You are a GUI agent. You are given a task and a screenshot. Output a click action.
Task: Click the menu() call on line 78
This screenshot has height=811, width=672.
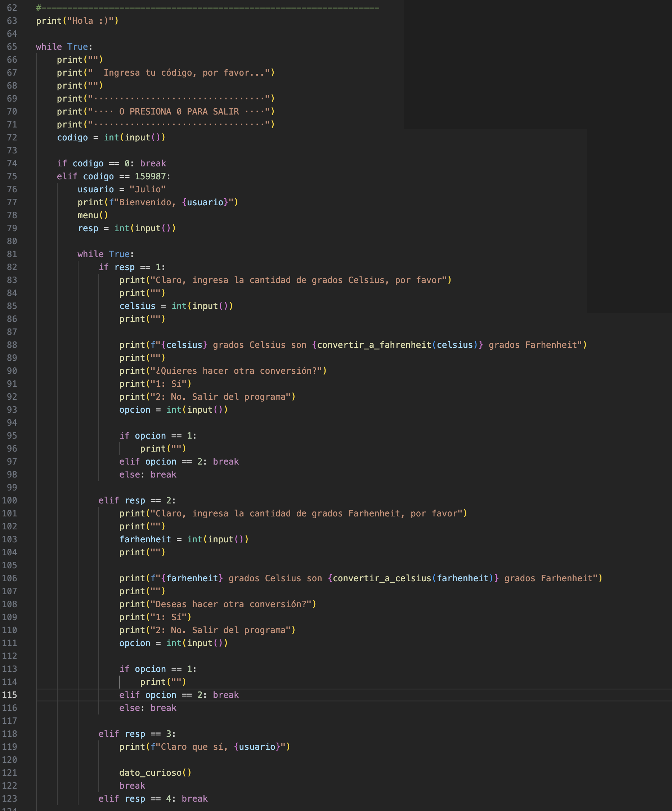(93, 215)
